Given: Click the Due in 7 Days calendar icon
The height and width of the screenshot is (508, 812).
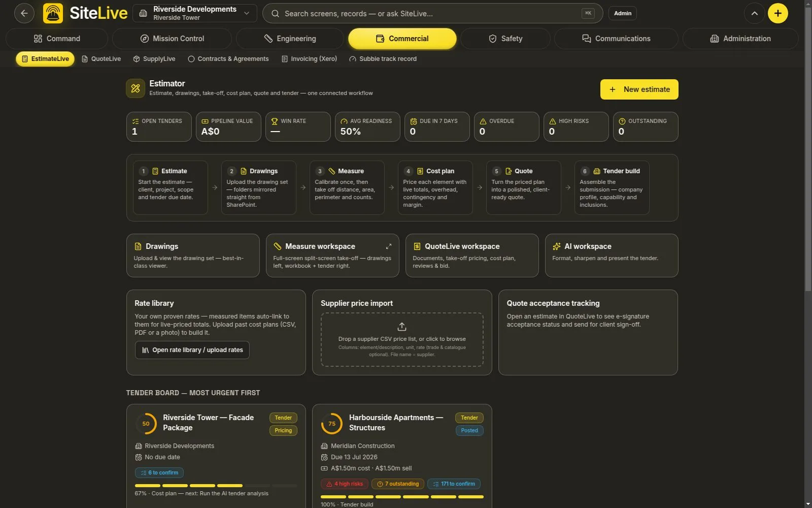Looking at the screenshot, I should tap(414, 121).
